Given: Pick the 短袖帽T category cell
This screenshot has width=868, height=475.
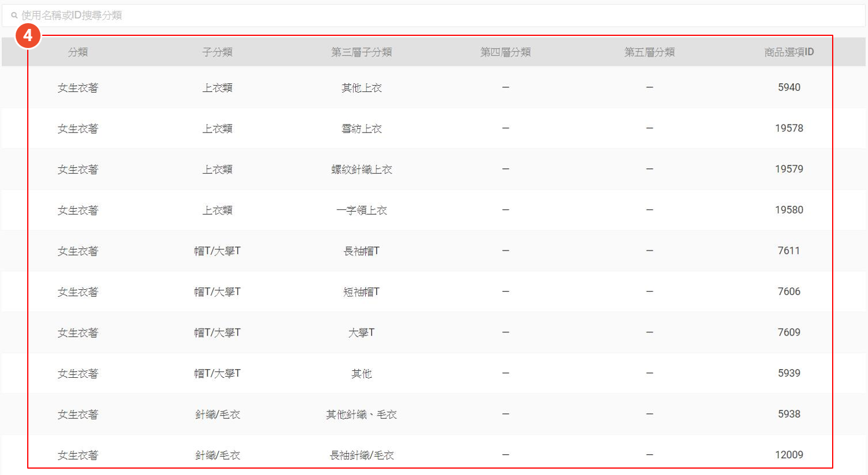Looking at the screenshot, I should click(361, 292).
